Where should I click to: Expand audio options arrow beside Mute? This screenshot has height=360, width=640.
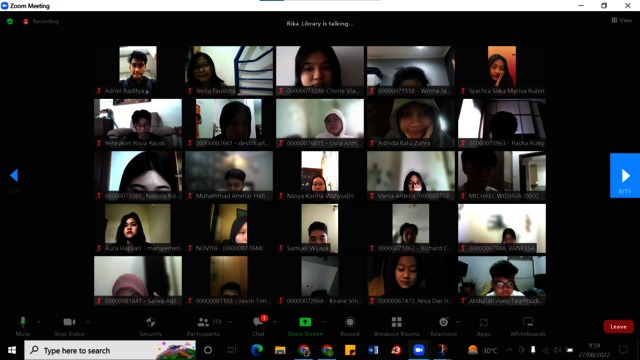point(39,322)
